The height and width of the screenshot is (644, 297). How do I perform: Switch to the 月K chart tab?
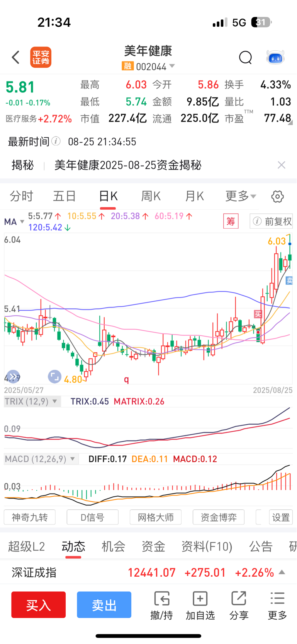coord(194,196)
